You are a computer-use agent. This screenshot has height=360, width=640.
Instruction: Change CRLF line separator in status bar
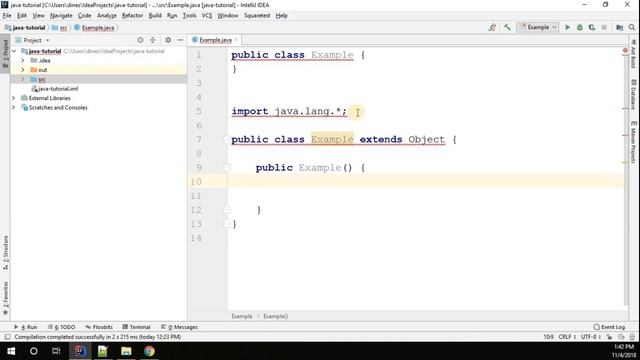(x=567, y=337)
